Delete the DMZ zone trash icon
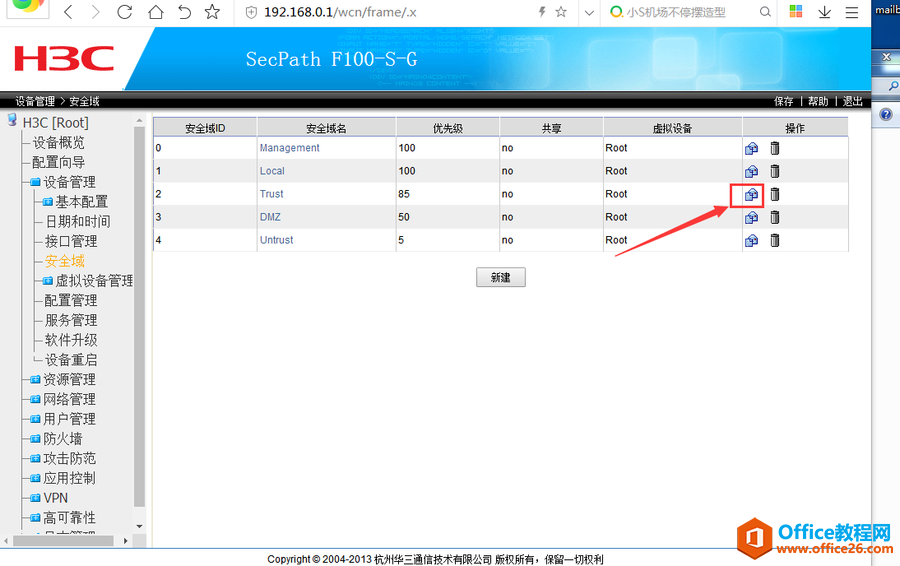 tap(775, 217)
